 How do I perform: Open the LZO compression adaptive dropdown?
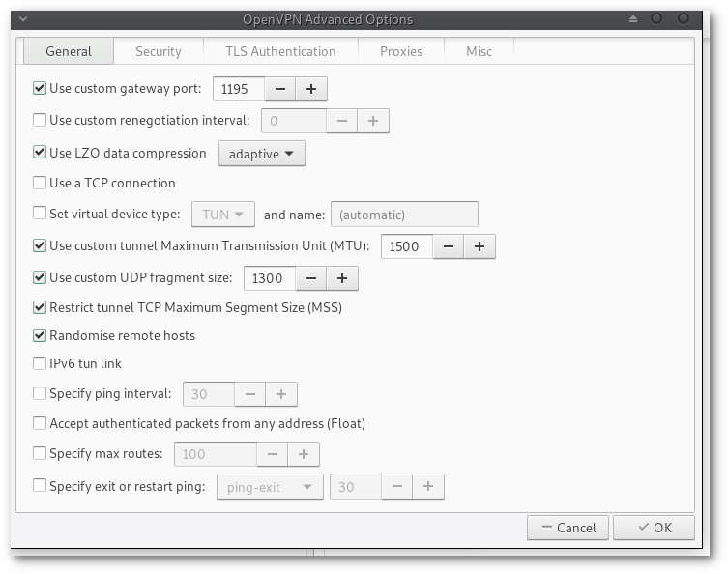pos(262,154)
